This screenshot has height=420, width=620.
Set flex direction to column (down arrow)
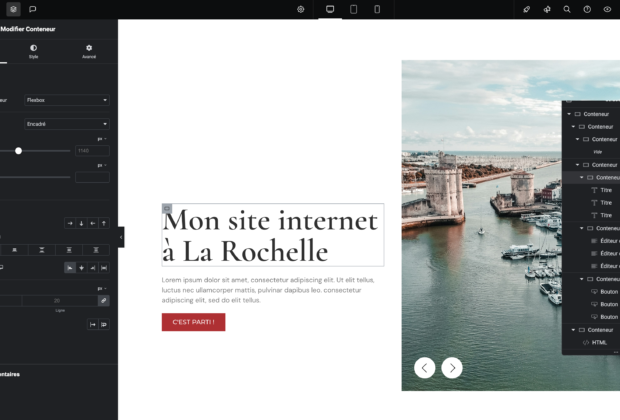coord(81,223)
